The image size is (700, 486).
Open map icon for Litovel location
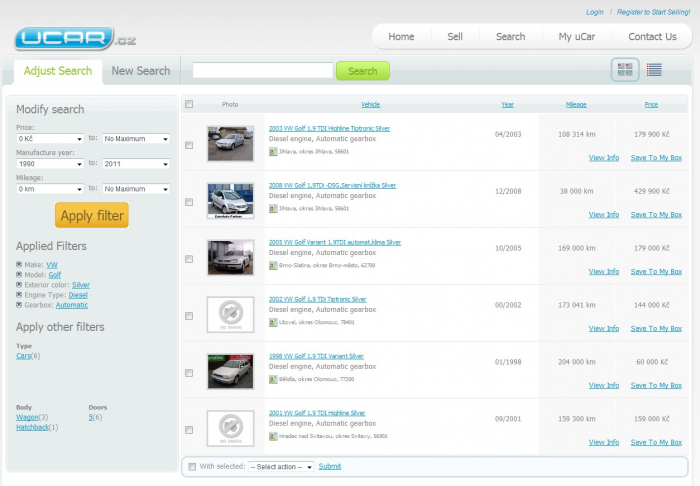click(273, 322)
